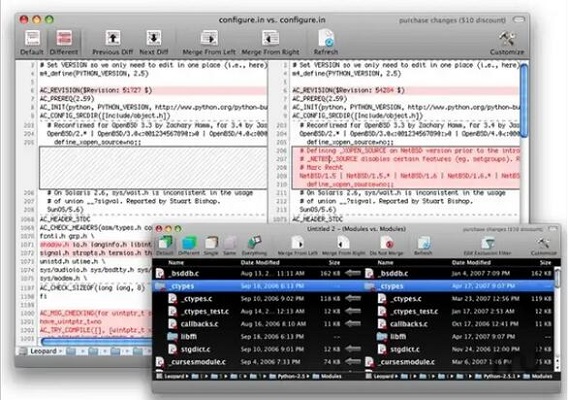Select right _bsddb.c file
The image size is (568, 400).
pyautogui.click(x=393, y=273)
